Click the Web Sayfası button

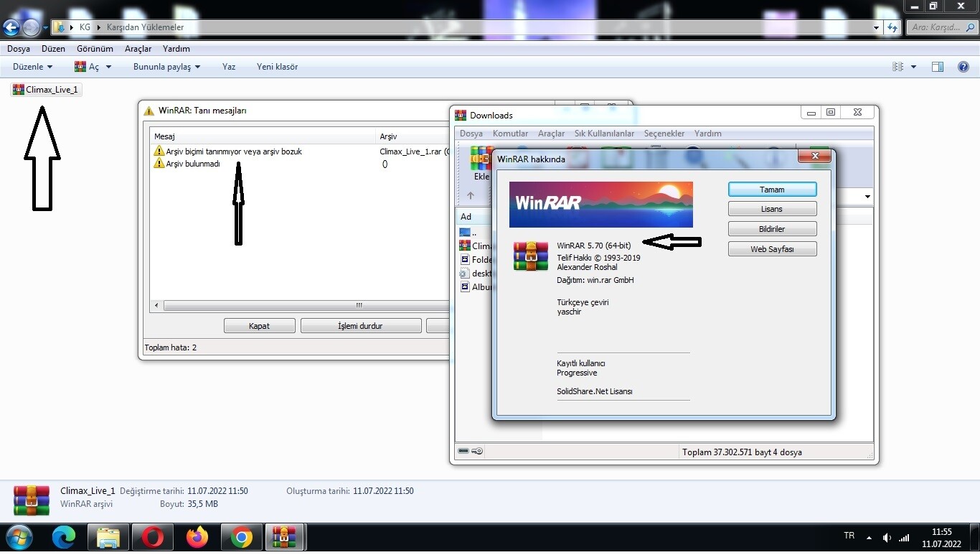click(773, 249)
